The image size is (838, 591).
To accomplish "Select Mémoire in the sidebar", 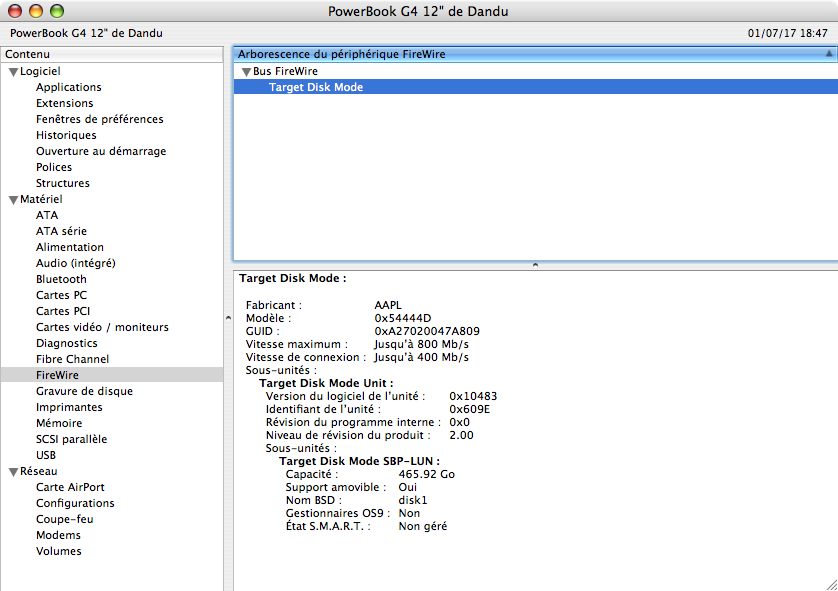I will tap(59, 423).
